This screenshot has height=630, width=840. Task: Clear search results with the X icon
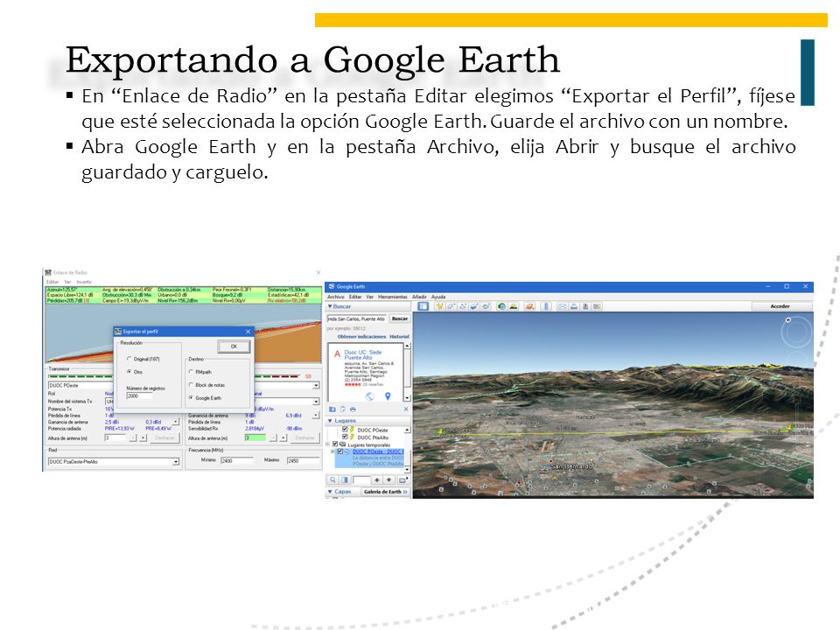tap(405, 409)
